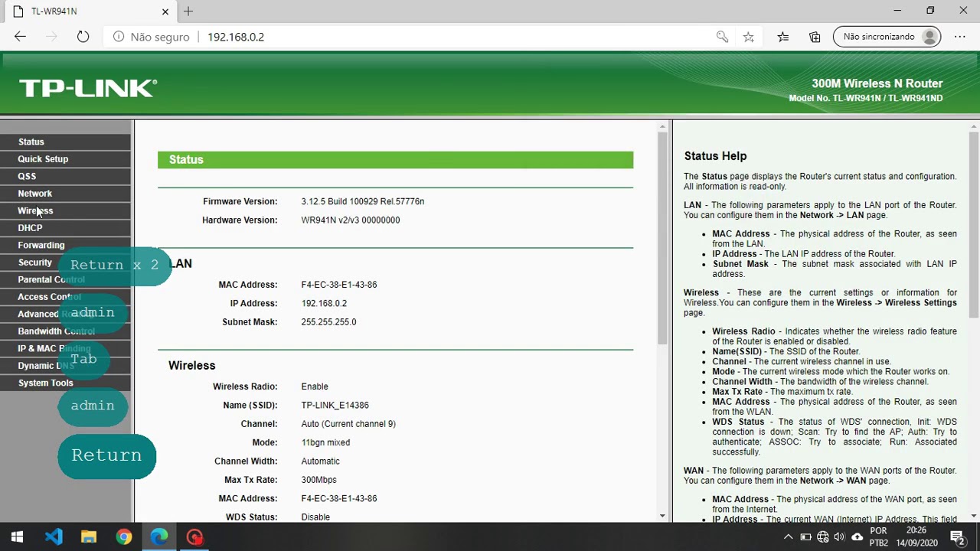This screenshot has height=551, width=980.
Task: Open the red recorder app on taskbar
Action: (195, 536)
